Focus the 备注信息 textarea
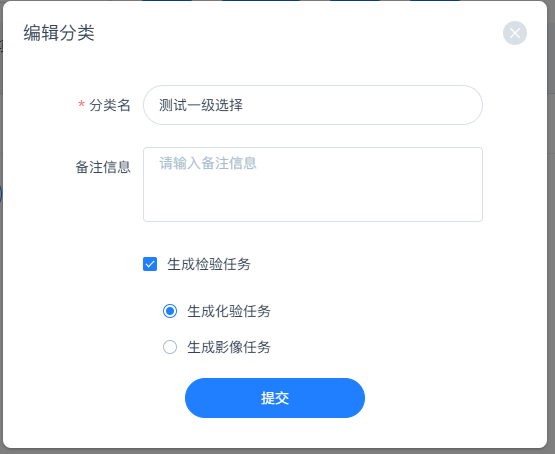 pos(313,184)
